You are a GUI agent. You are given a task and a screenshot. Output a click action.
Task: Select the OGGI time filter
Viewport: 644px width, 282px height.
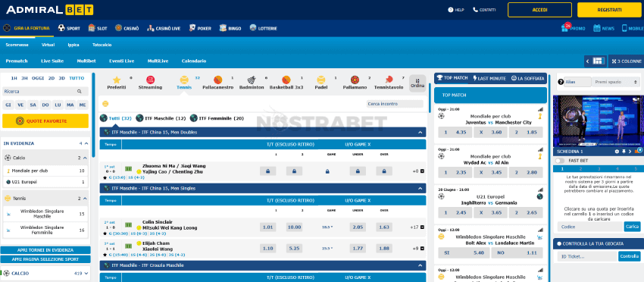[x=38, y=78]
